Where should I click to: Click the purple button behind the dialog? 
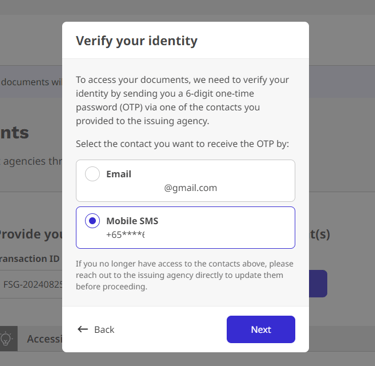pyautogui.click(x=318, y=283)
